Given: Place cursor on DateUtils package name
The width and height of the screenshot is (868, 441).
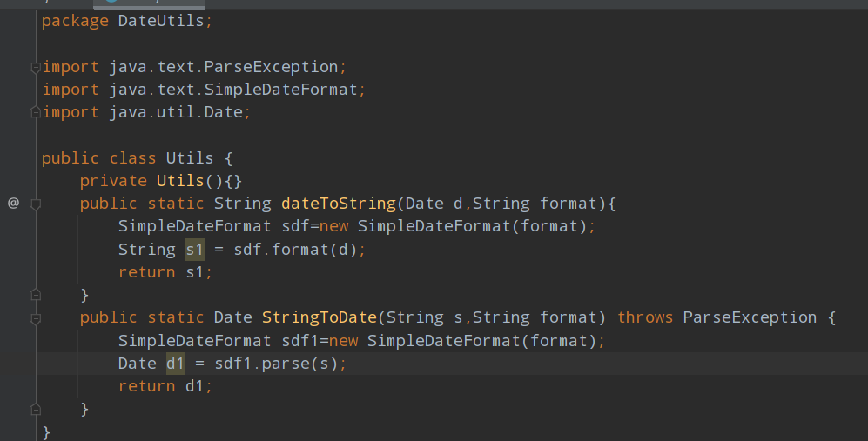Looking at the screenshot, I should point(161,21).
